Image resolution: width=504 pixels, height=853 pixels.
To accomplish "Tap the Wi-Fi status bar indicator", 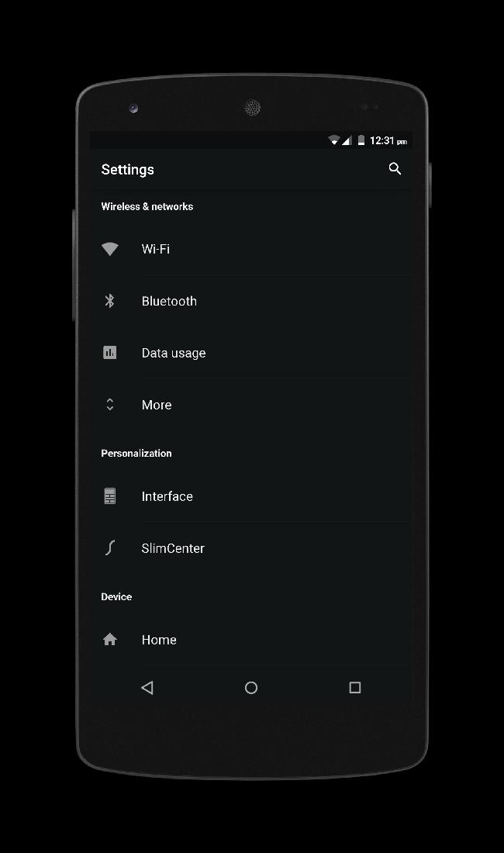I will (x=333, y=140).
